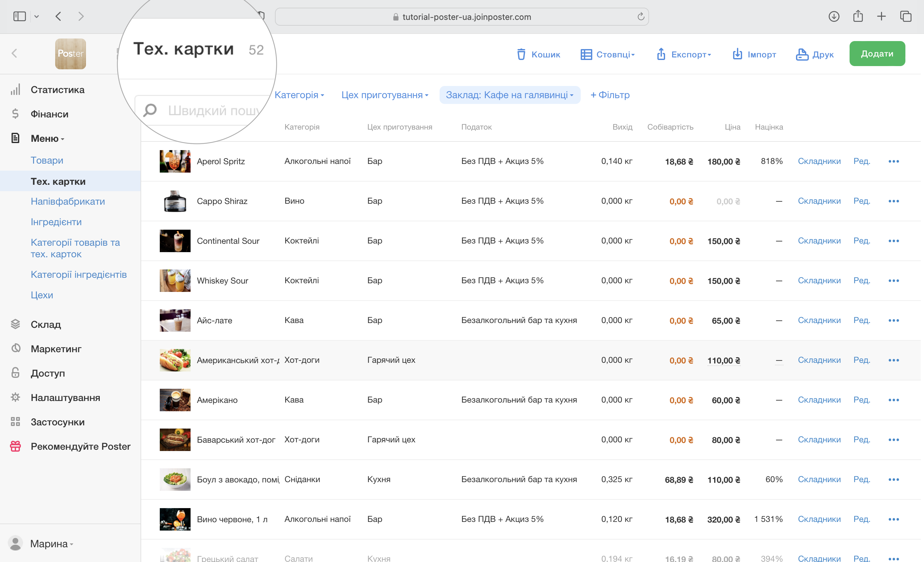Screen dimensions: 924x562
Task: Click the Рекомендуйте Poster gift icon
Action: click(15, 446)
